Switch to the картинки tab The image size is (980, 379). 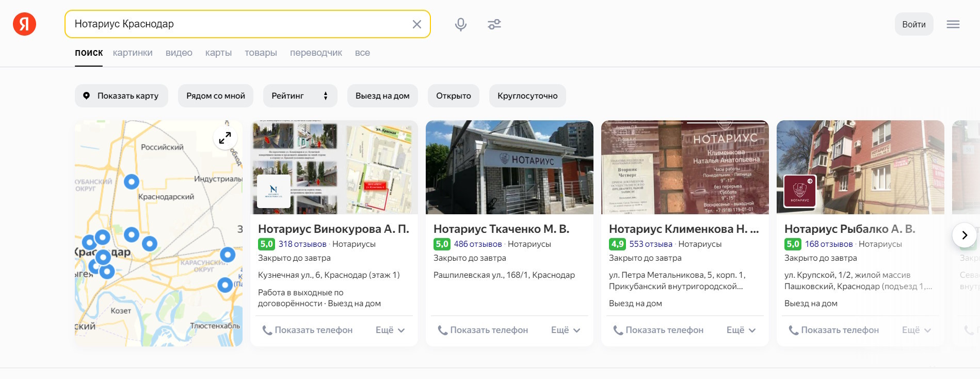[133, 53]
